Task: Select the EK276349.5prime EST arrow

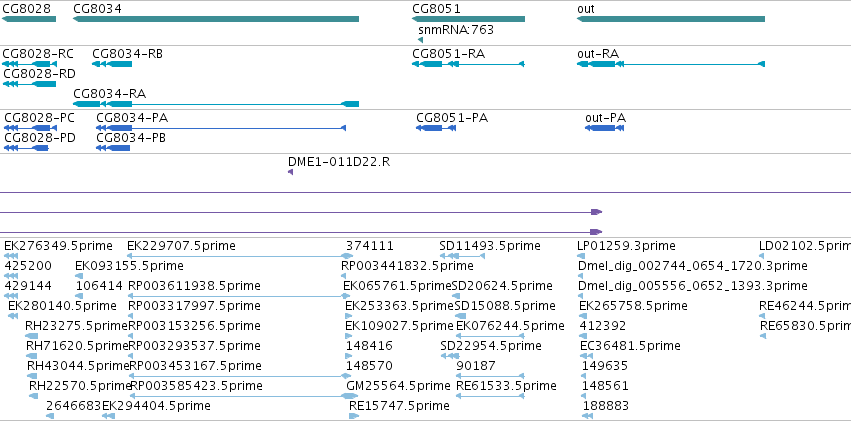Action: click(x=11, y=256)
